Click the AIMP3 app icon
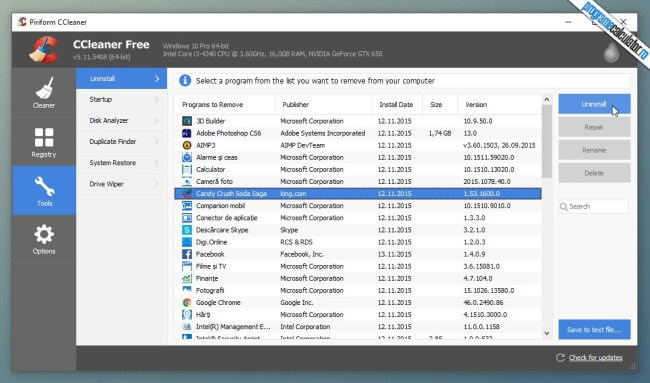Screen dimensions: 650x383 click(x=187, y=145)
